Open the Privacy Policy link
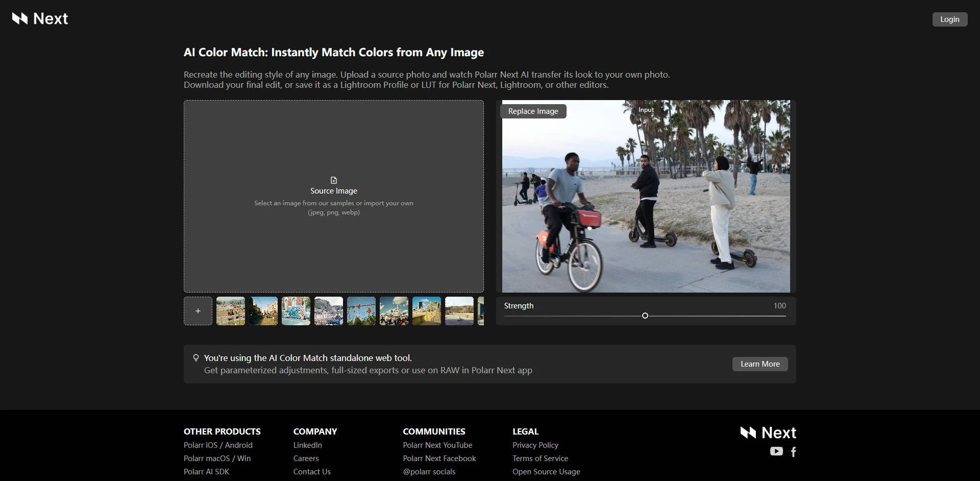Viewport: 980px width, 481px height. (x=535, y=445)
